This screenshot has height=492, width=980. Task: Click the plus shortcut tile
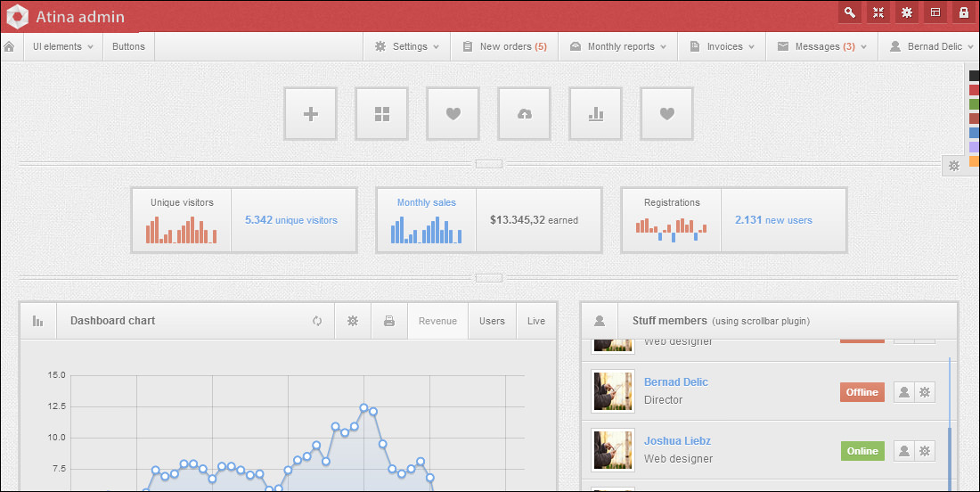point(311,114)
